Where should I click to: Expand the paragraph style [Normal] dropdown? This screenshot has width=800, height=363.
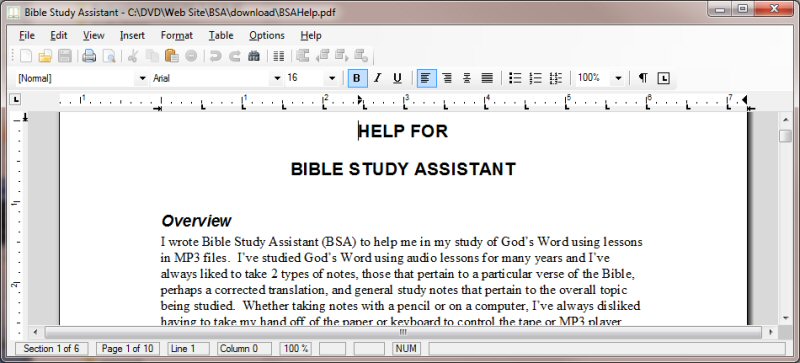pyautogui.click(x=142, y=78)
